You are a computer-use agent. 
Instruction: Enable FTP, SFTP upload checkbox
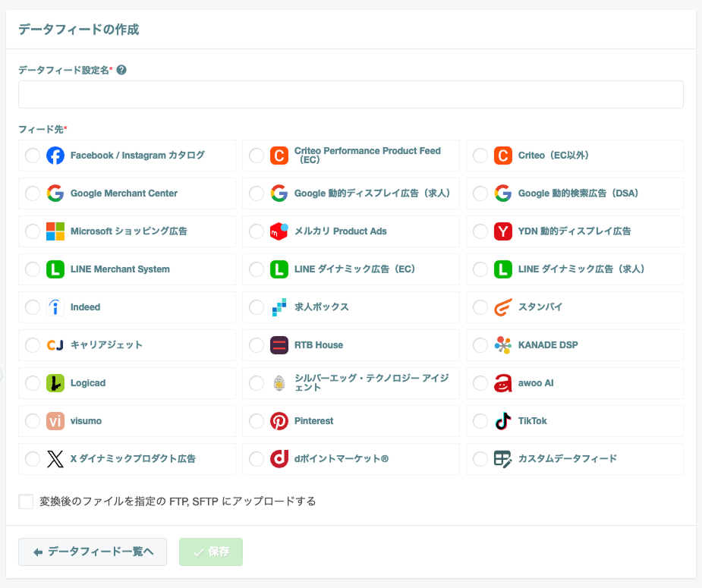pos(26,502)
